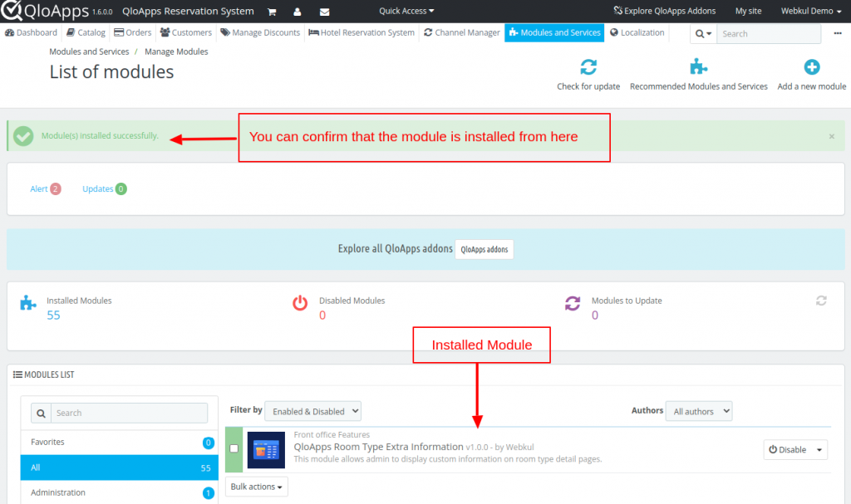Screen dimensions: 851x504
Task: Open the Updates tab
Action: click(x=104, y=188)
